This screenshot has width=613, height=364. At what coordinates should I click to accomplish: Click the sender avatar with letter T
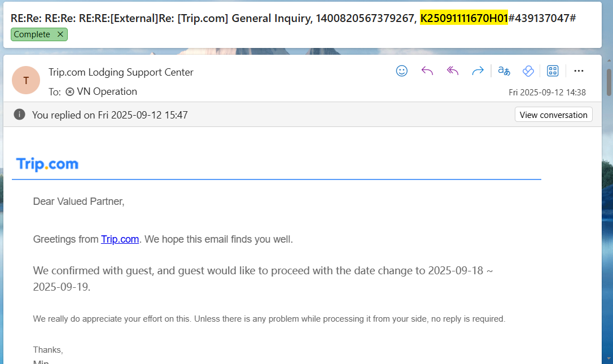point(26,80)
